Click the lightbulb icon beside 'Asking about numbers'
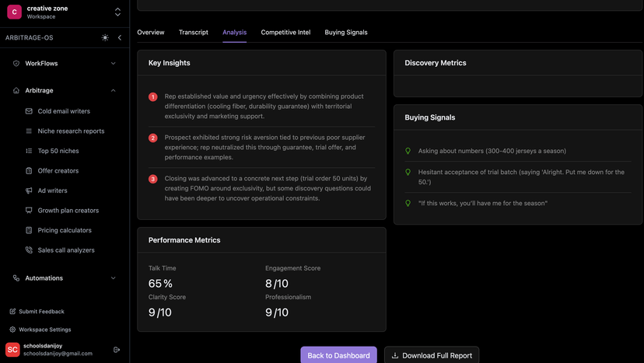The image size is (644, 363). click(408, 151)
